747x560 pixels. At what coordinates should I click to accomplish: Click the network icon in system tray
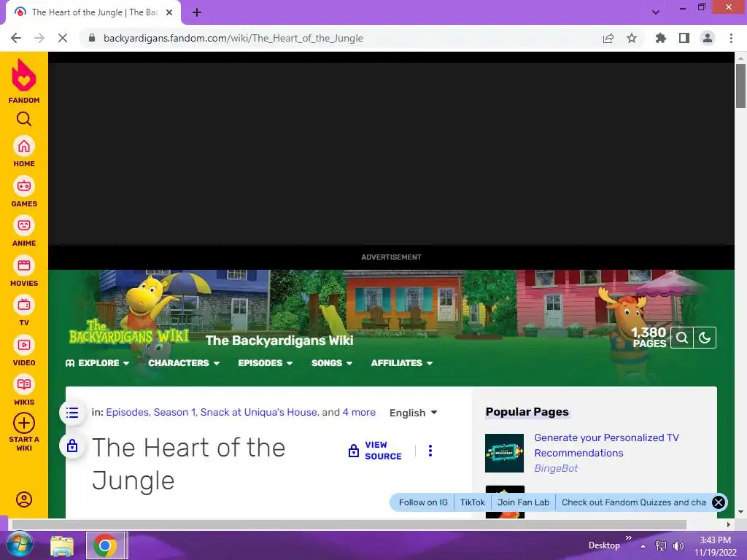[x=661, y=546]
